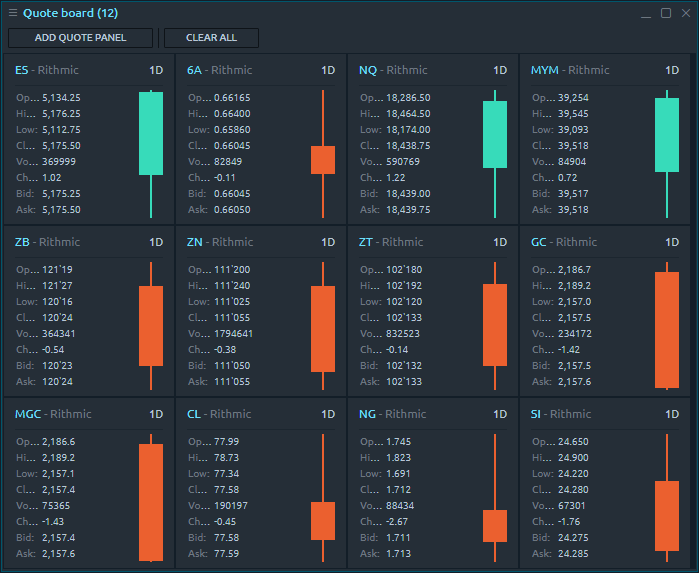Close the Quote board panel

685,13
